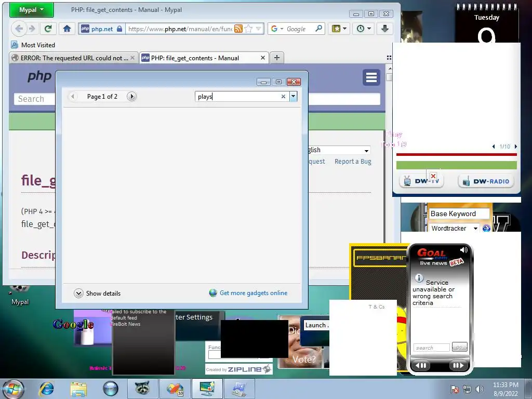Click the Google logo gadget
The width and height of the screenshot is (532, 399).
click(74, 325)
